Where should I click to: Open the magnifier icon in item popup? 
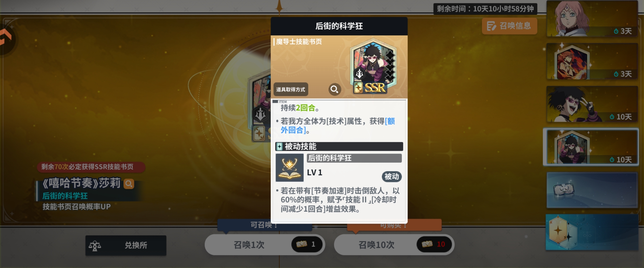point(334,89)
